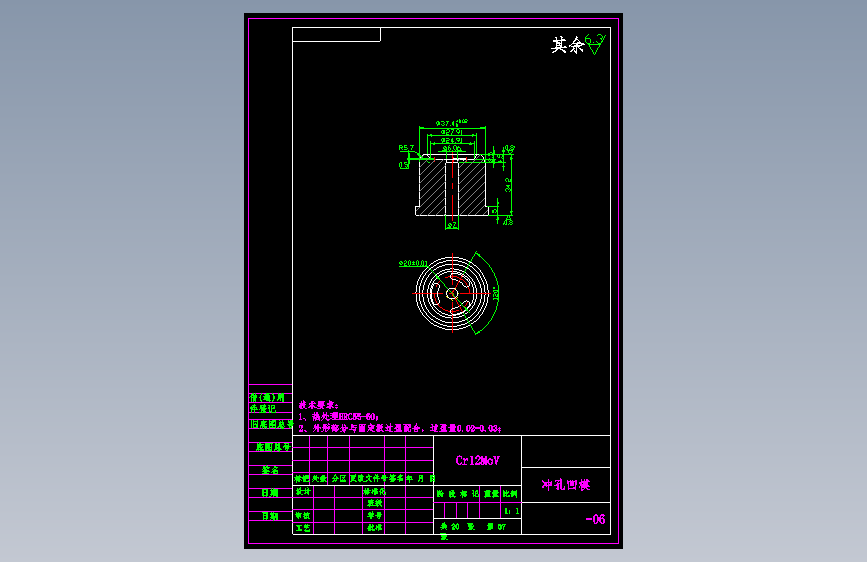The width and height of the screenshot is (867, 562).
Task: Select the circular top view of the die
Action: [x=452, y=294]
